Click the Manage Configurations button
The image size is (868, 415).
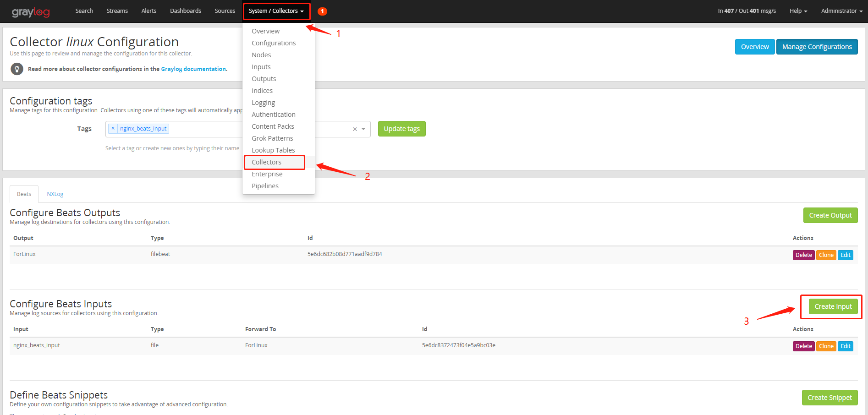click(x=817, y=46)
